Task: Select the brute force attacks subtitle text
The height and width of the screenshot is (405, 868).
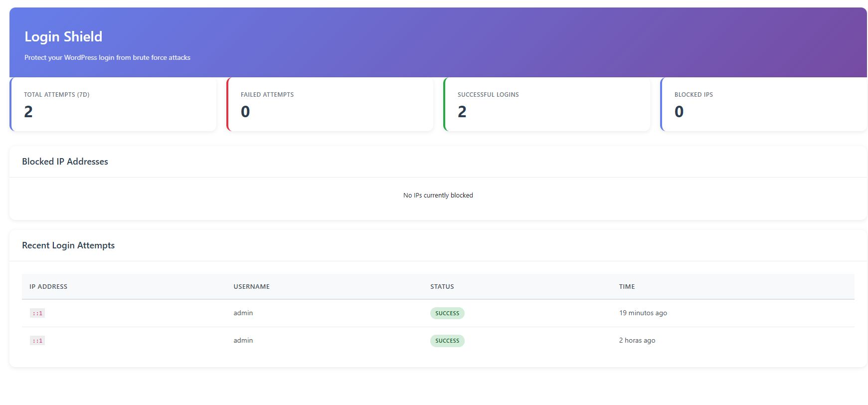Action: [107, 57]
